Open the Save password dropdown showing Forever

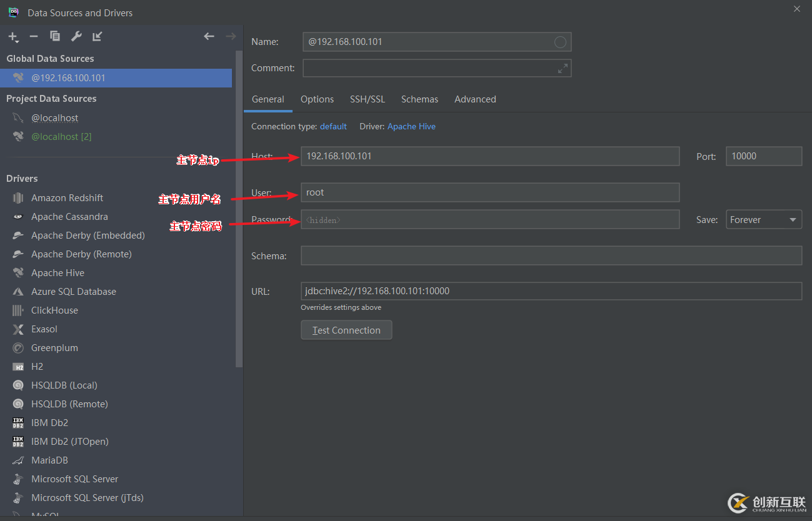point(763,220)
